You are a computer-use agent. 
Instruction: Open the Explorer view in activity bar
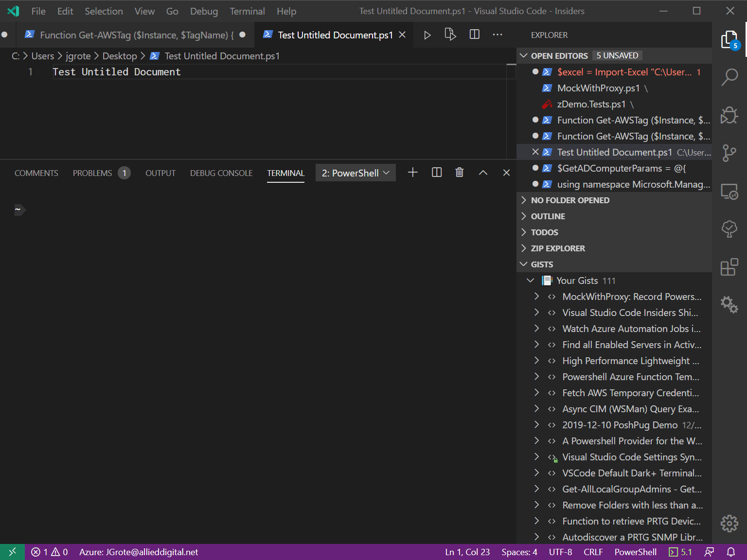(x=729, y=40)
